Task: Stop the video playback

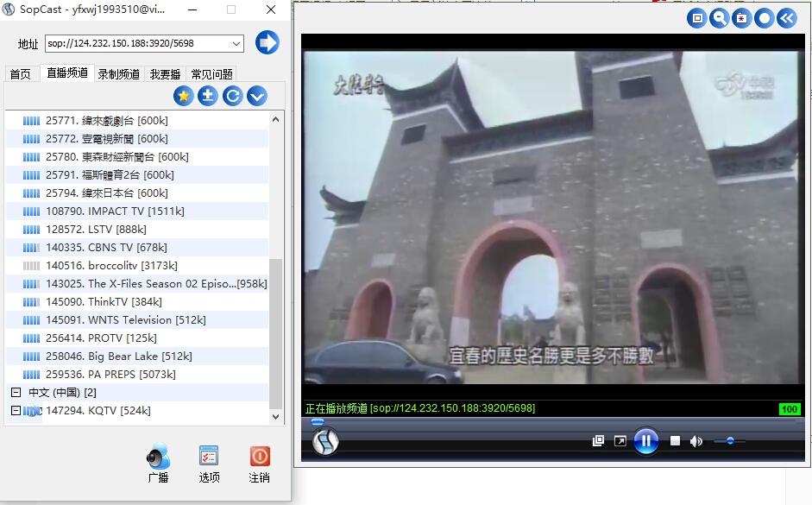Action: click(675, 441)
